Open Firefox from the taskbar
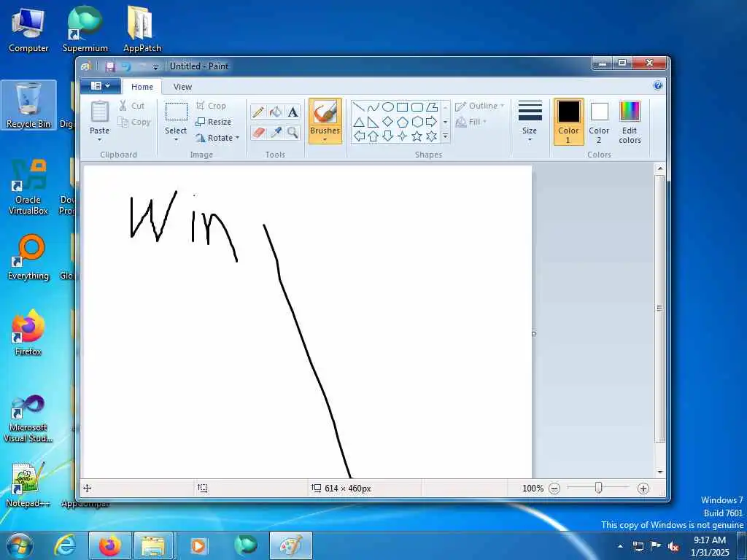747x560 pixels. click(110, 545)
